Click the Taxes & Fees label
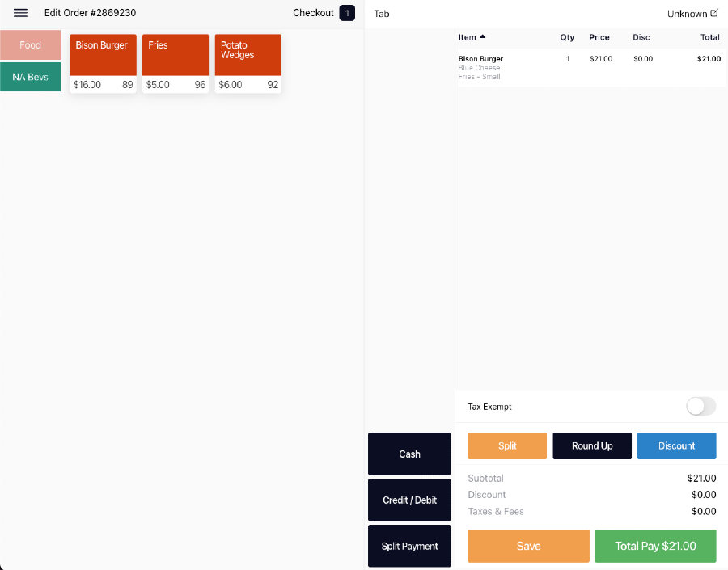 tap(495, 512)
